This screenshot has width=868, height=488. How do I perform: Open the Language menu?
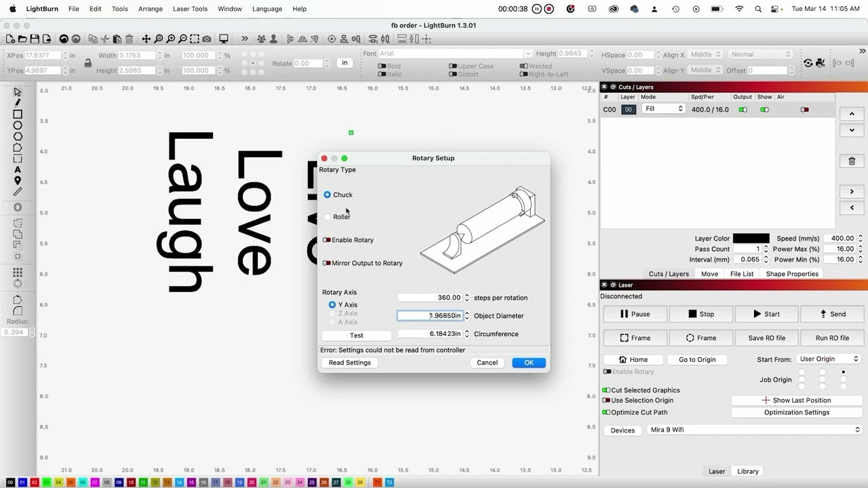pos(267,9)
